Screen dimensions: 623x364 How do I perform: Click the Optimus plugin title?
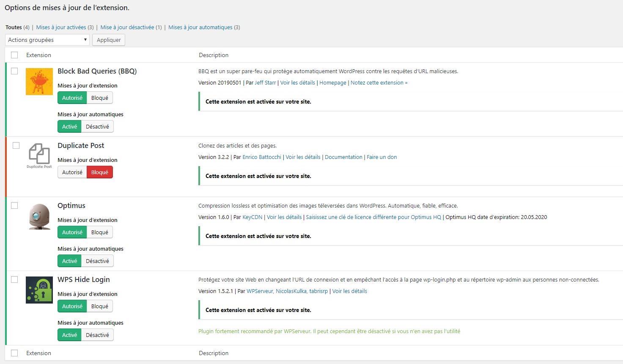tap(71, 205)
